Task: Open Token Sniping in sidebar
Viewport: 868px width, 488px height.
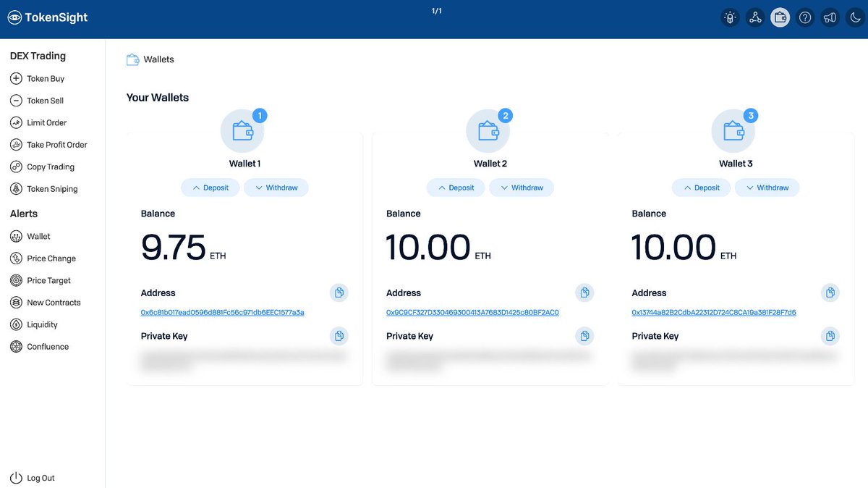Action: [x=43, y=189]
